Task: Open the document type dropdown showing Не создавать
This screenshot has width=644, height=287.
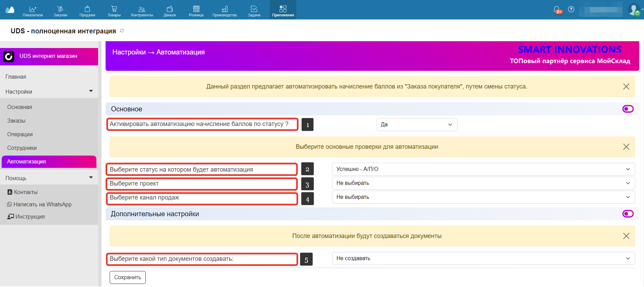Action: tap(483, 258)
